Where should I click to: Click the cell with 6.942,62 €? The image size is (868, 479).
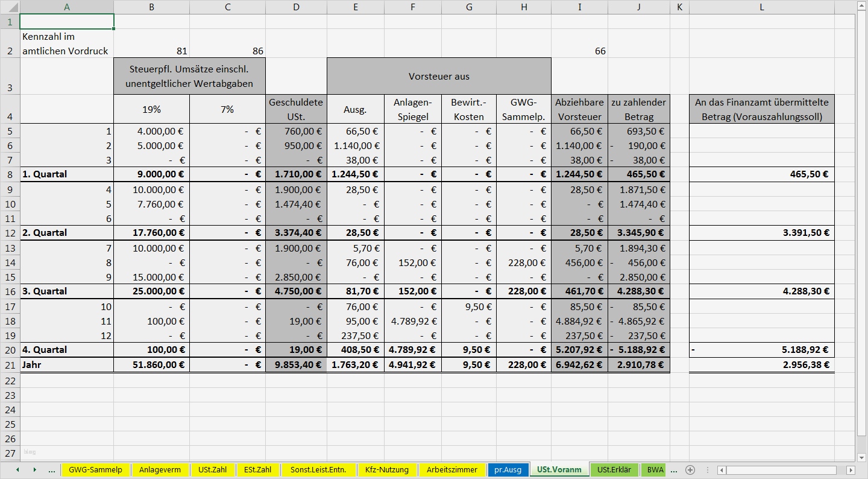(x=579, y=365)
